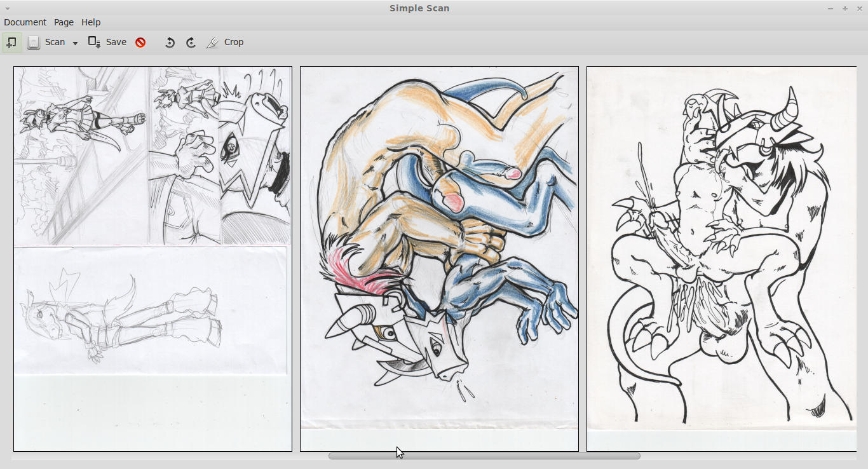The height and width of the screenshot is (469, 868).
Task: Stop the current scan with the red icon
Action: click(140, 43)
